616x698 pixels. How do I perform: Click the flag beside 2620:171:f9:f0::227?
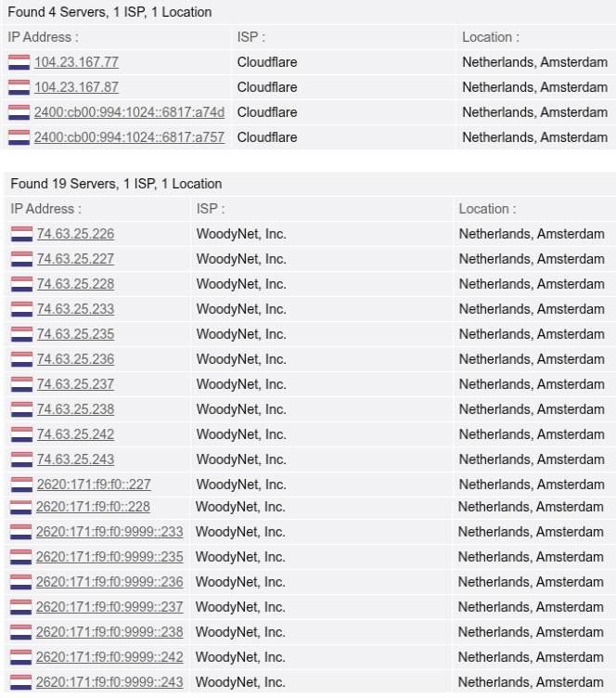tap(21, 485)
